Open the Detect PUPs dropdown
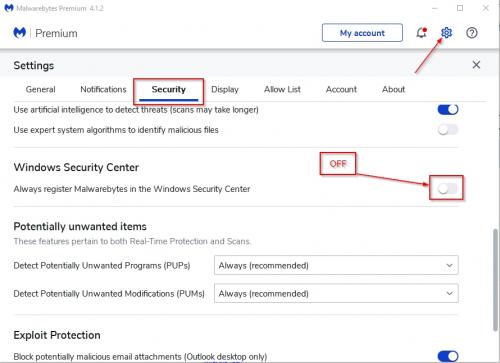This screenshot has height=363, width=500. pyautogui.click(x=336, y=265)
